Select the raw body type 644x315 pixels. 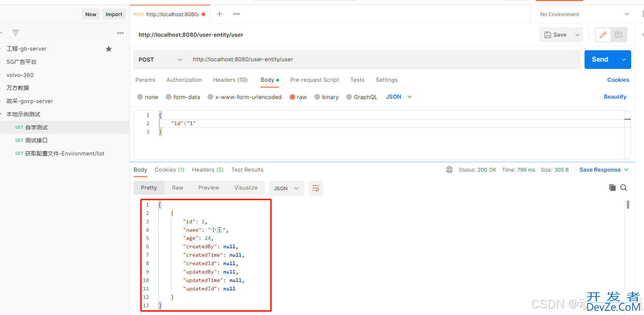click(298, 97)
